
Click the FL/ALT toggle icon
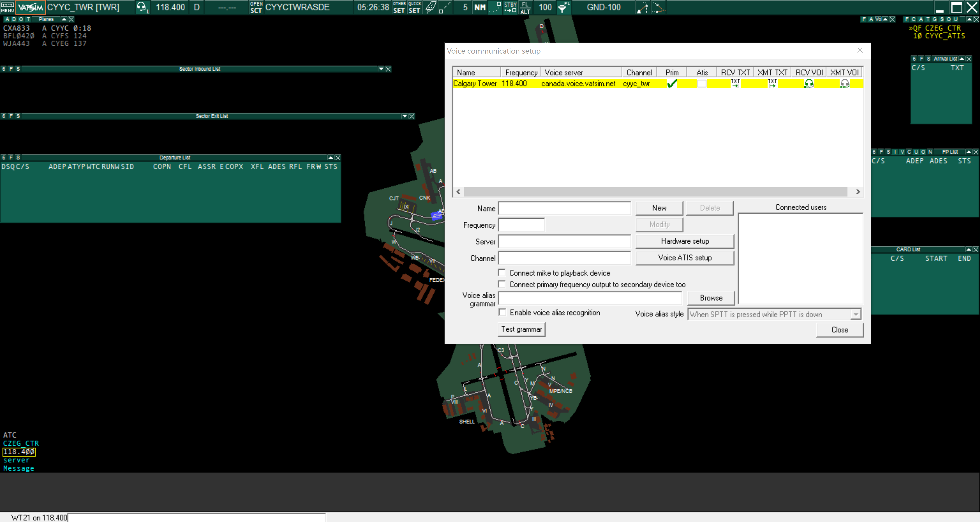pyautogui.click(x=525, y=7)
